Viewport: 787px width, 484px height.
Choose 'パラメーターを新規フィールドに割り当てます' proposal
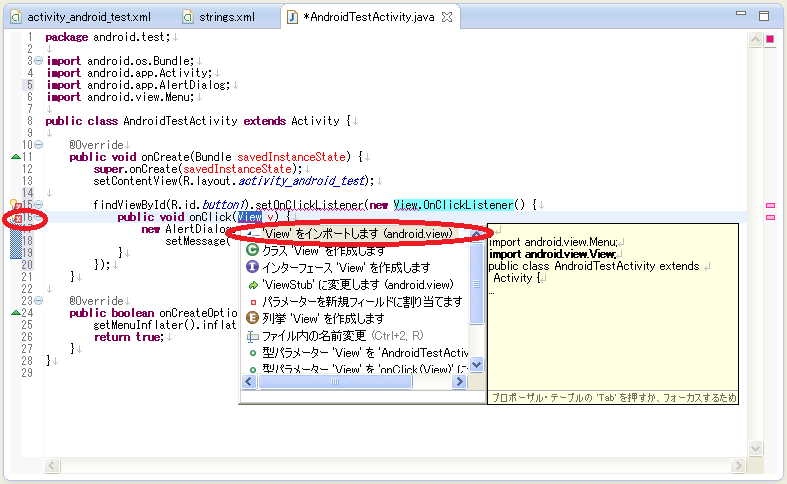tap(361, 301)
